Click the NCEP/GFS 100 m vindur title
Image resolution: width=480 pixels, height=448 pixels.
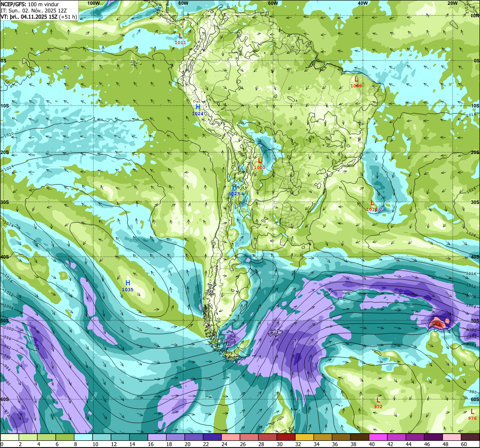(x=30, y=4)
